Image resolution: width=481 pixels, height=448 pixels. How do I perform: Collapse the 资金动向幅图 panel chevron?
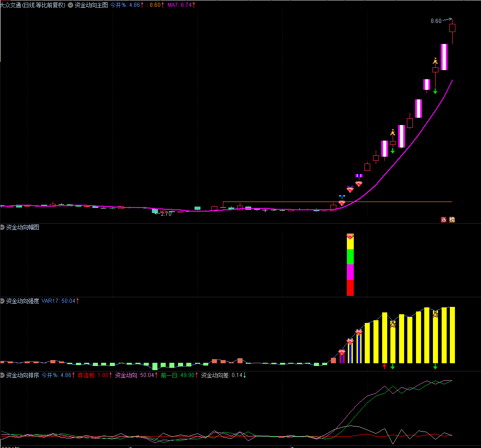pos(3,227)
